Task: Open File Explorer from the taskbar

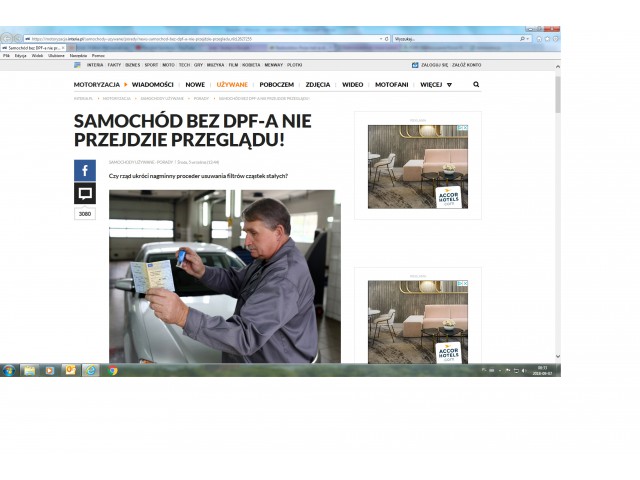Action: coord(29,370)
